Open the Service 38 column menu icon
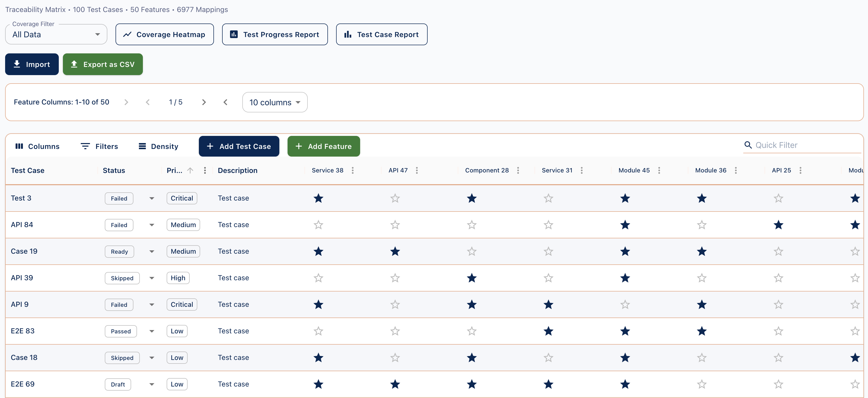 (352, 170)
